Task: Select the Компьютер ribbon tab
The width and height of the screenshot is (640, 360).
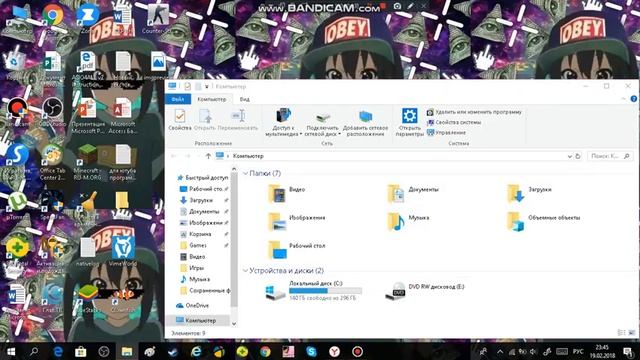Action: pos(211,99)
